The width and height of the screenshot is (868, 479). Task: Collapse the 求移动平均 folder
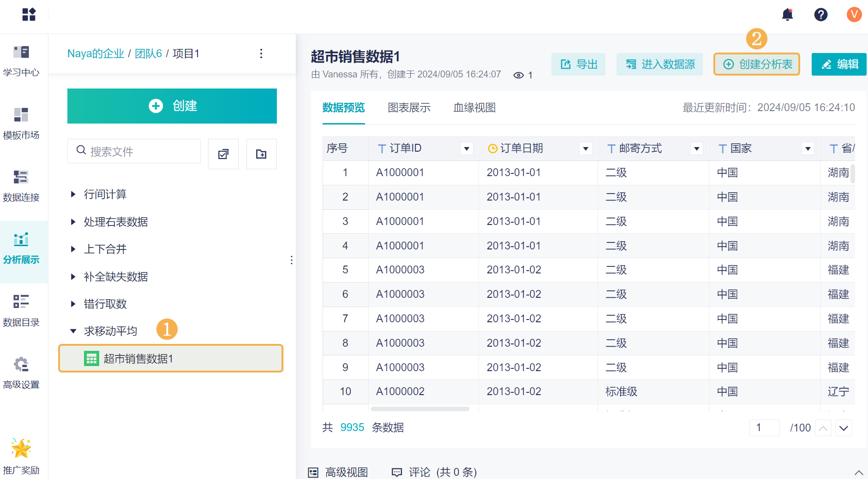click(73, 331)
